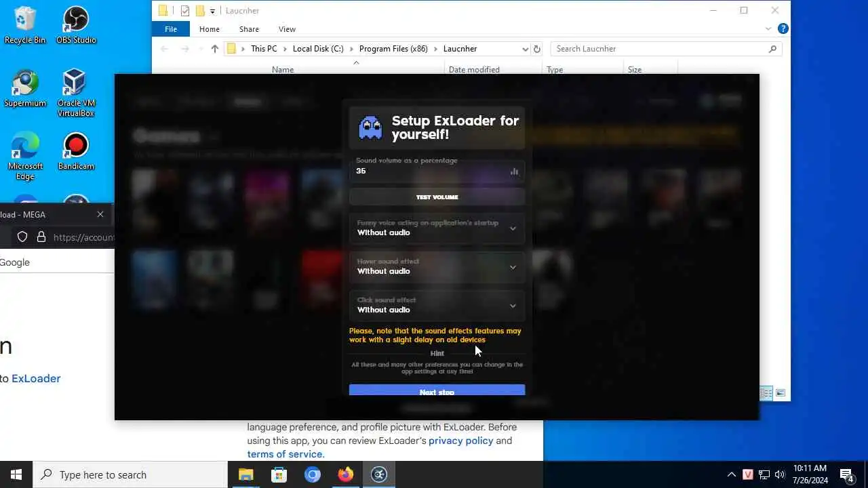The height and width of the screenshot is (488, 868).
Task: Close the MEGA browser tab
Action: [100, 214]
